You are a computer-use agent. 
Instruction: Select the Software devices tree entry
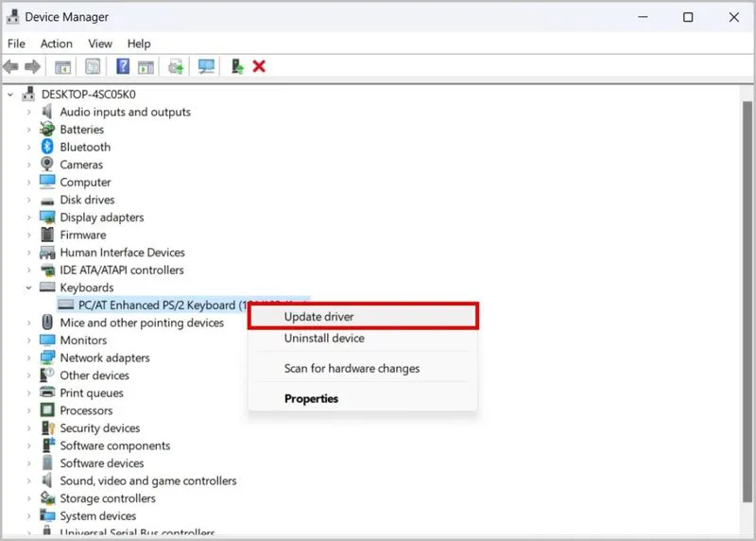tap(102, 462)
